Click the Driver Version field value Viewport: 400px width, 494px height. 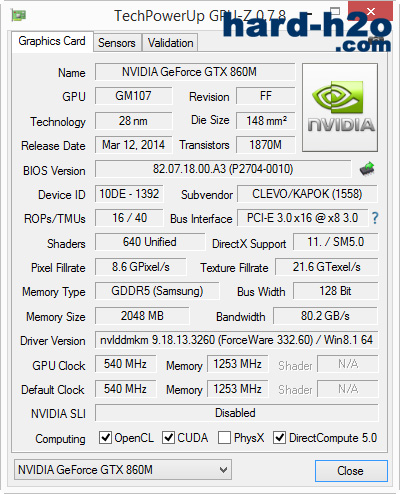tap(237, 340)
